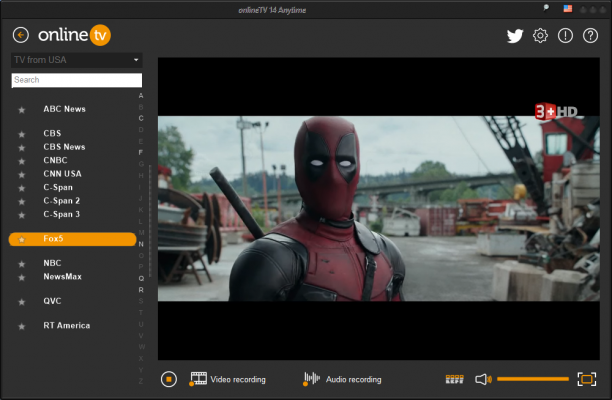Screen dimensions: 612x400
Task: Select the CBS channel
Action: coord(52,133)
